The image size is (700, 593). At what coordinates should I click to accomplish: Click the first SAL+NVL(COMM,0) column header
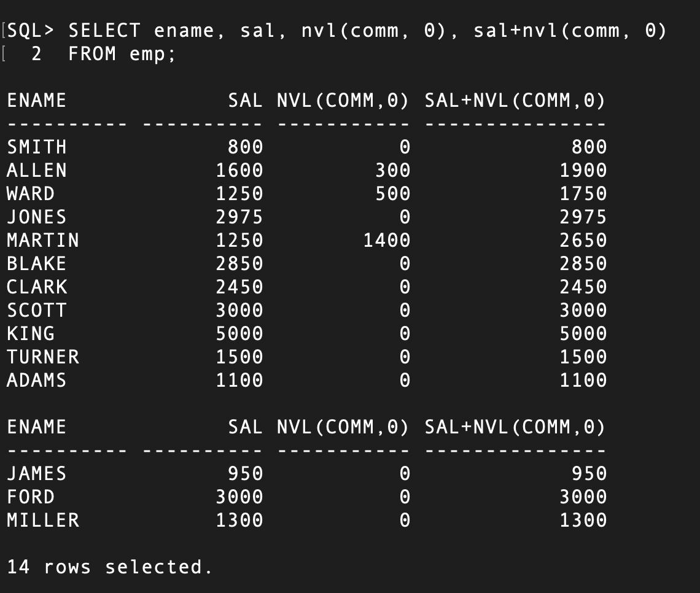tap(515, 101)
